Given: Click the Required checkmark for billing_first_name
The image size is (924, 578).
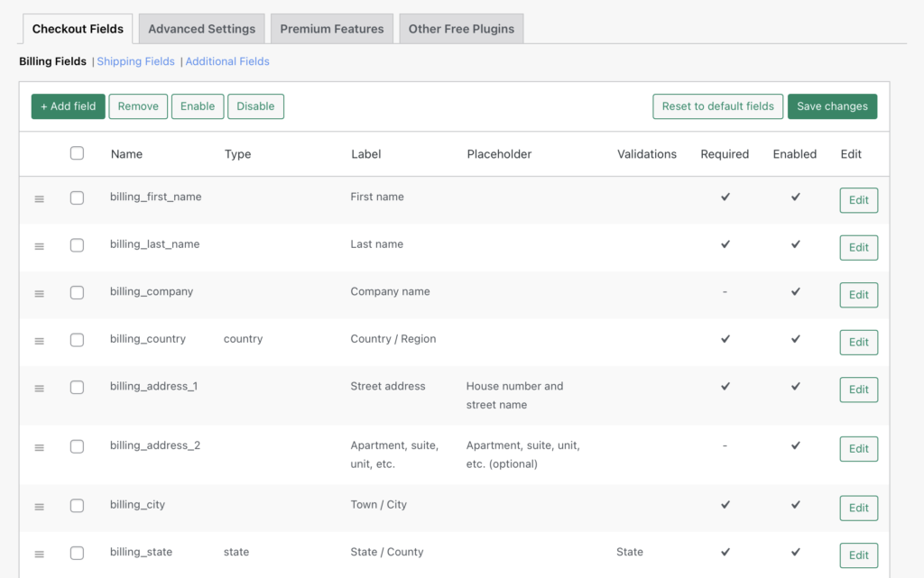Looking at the screenshot, I should pos(725,197).
